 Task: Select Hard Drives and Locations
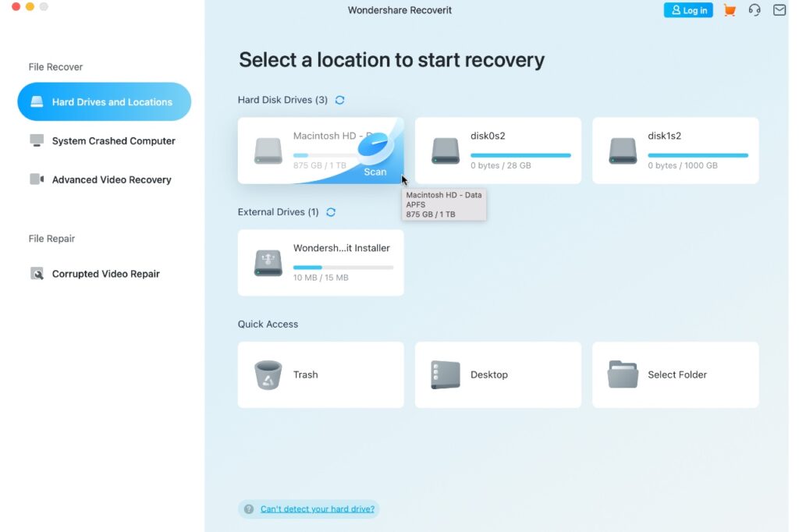click(104, 102)
